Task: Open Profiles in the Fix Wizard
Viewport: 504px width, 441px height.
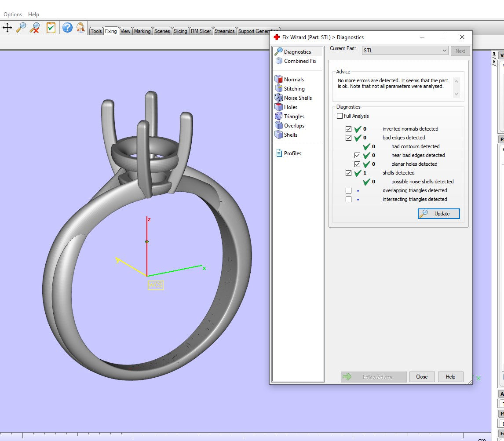Action: click(x=292, y=153)
